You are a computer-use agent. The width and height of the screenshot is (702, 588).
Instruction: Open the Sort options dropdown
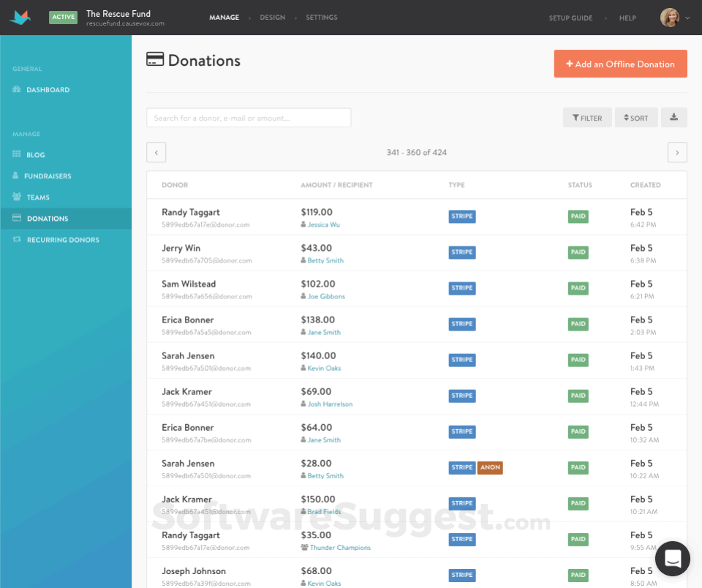[635, 117]
